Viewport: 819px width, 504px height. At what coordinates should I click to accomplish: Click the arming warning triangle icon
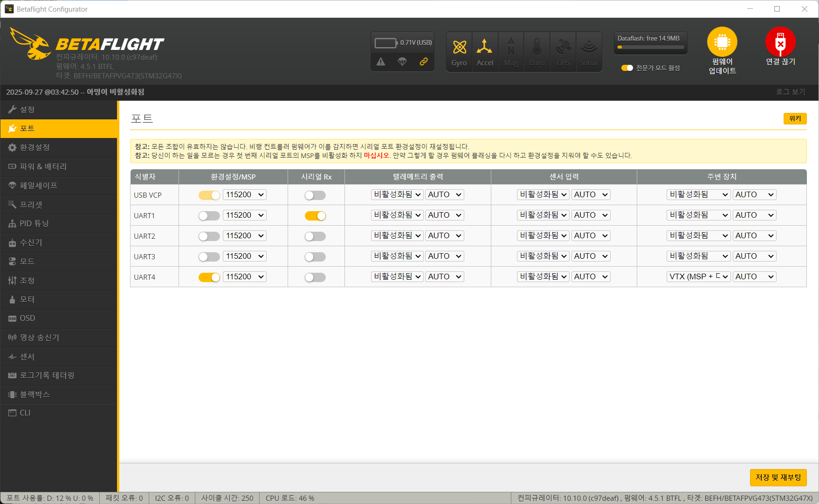tap(381, 62)
